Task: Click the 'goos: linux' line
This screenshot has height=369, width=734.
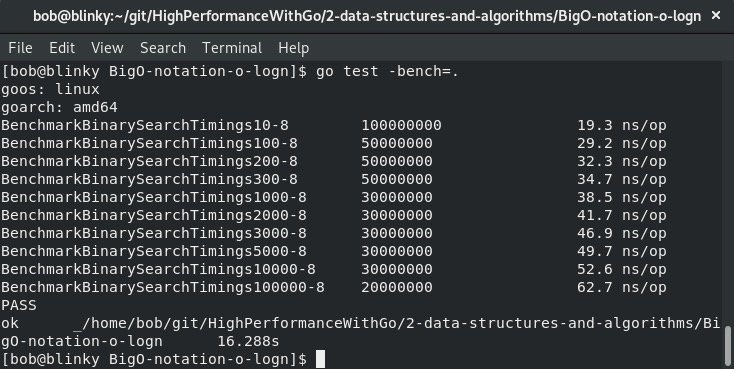Action: point(50,89)
